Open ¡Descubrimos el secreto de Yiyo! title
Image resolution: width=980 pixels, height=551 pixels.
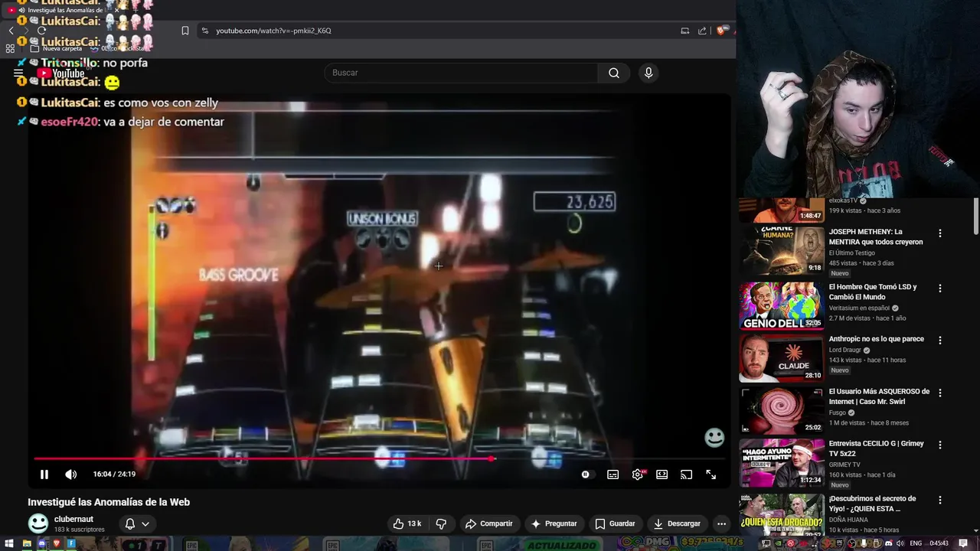(x=872, y=504)
